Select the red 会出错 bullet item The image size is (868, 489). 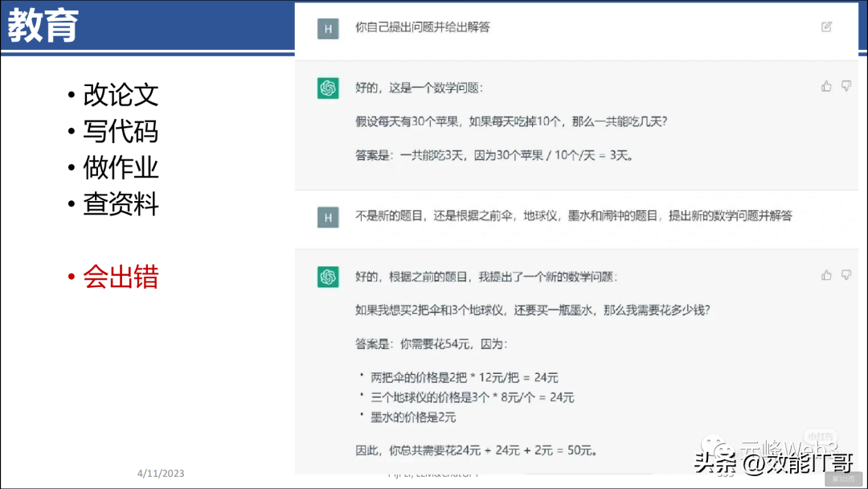(x=121, y=277)
